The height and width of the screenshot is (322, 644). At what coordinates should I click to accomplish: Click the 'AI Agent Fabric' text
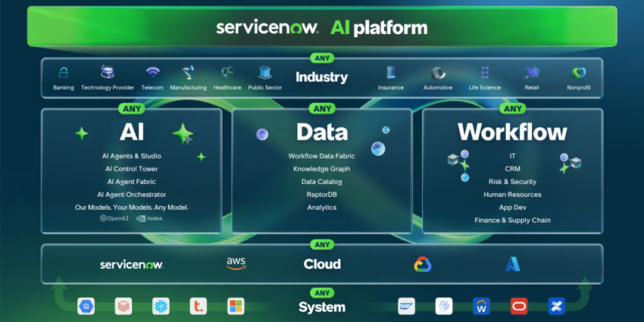(132, 182)
